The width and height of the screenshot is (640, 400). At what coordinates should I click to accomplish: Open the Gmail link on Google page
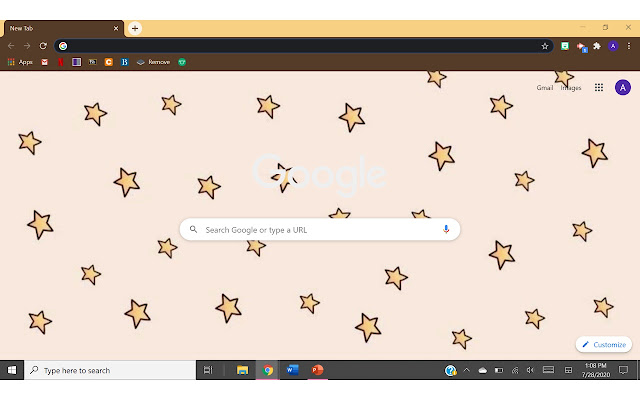pos(544,88)
